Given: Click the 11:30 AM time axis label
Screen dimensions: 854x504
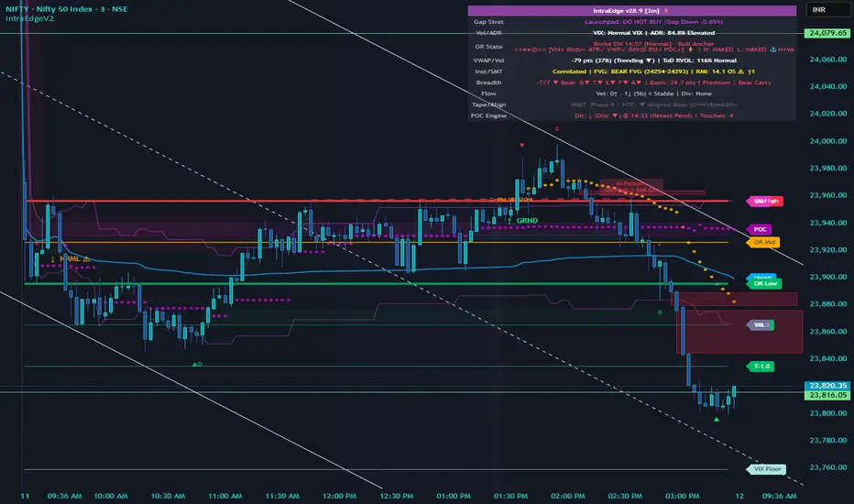Looking at the screenshot, I should pos(282,497).
